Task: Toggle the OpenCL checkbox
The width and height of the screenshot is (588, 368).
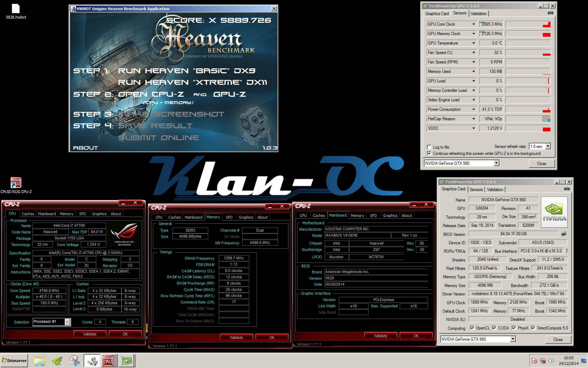Action: [472, 328]
